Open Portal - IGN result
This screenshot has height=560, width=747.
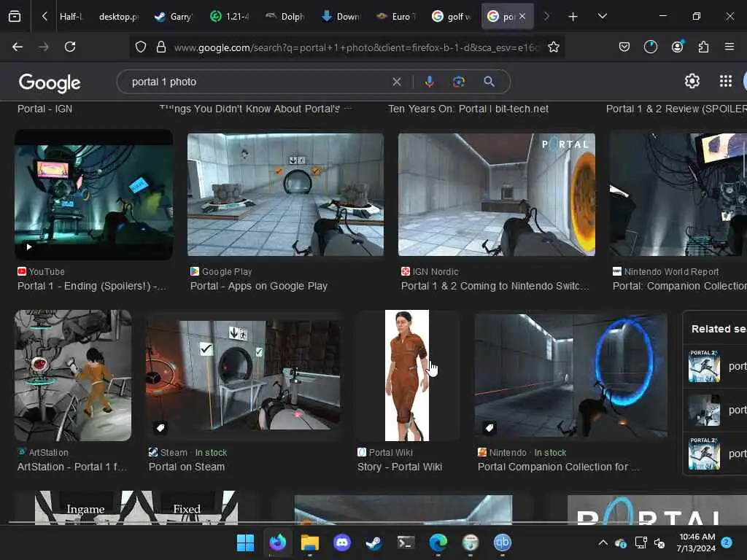(44, 109)
